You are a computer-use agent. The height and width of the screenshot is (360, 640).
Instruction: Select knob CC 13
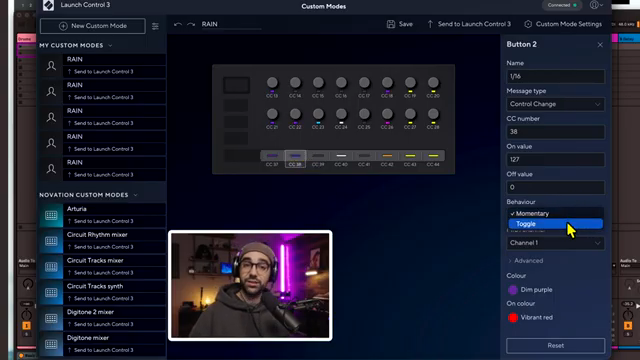(272, 83)
